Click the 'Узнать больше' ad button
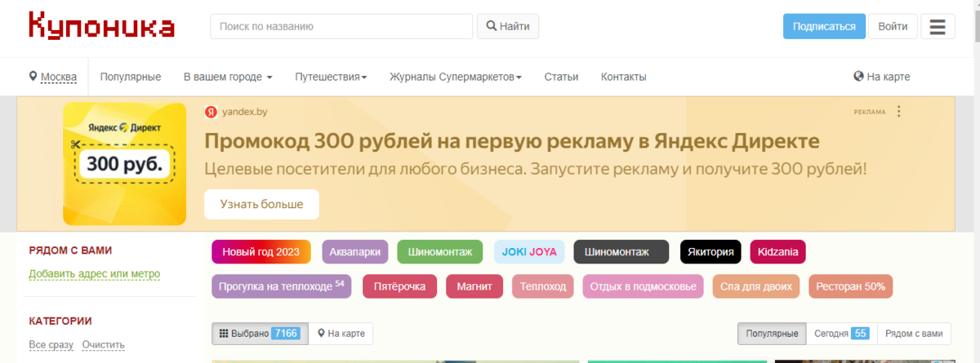 [x=261, y=204]
